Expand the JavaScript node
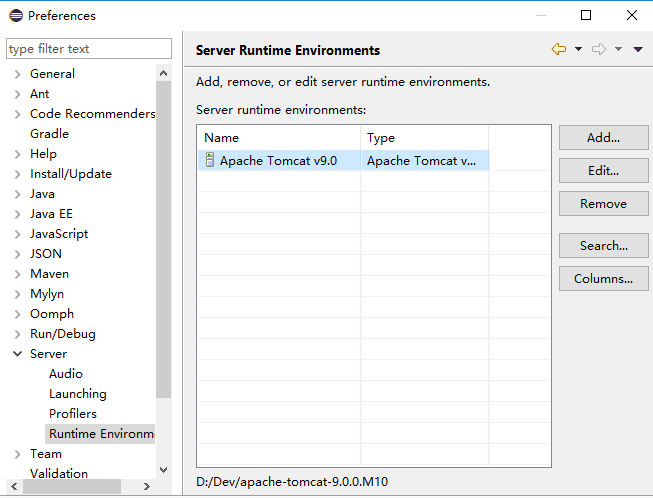 pyautogui.click(x=17, y=234)
